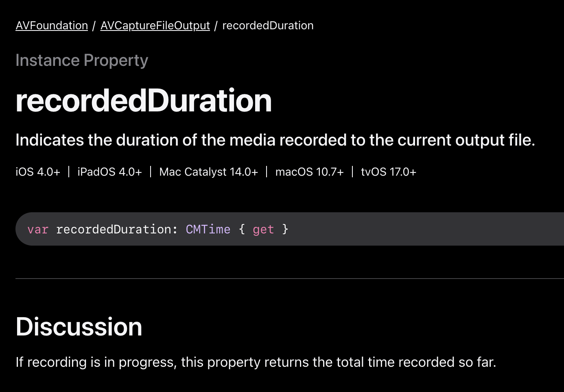This screenshot has height=392, width=564.
Task: Select the Mac Catalyst 14.0+ badge
Action: (208, 172)
